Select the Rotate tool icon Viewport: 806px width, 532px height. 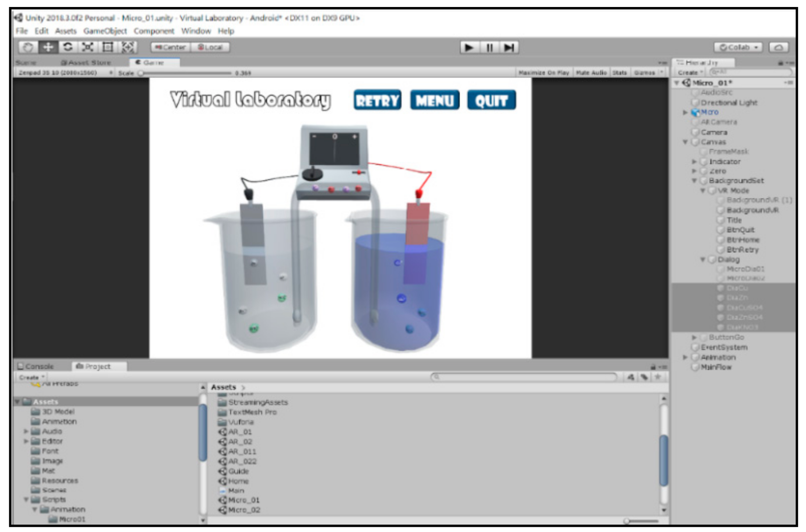[68, 47]
